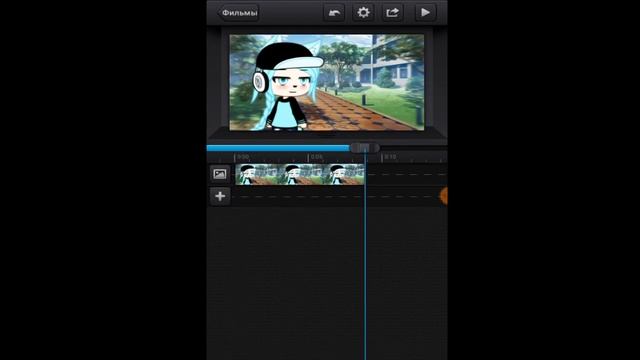Tap the share export icon
640x360 pixels.
(x=392, y=13)
